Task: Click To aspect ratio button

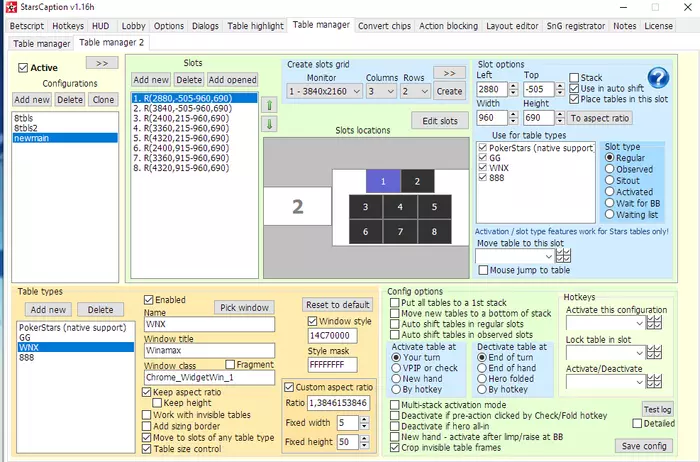Action: click(x=600, y=118)
